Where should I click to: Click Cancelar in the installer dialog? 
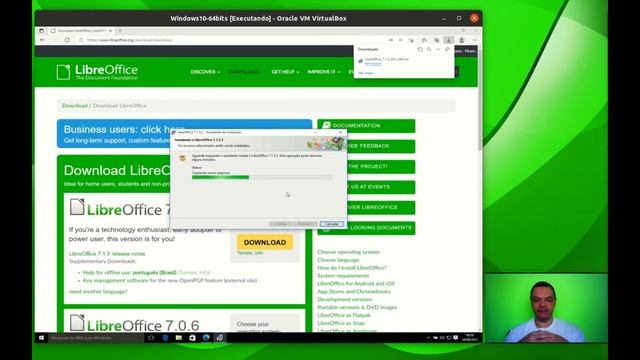(x=331, y=224)
